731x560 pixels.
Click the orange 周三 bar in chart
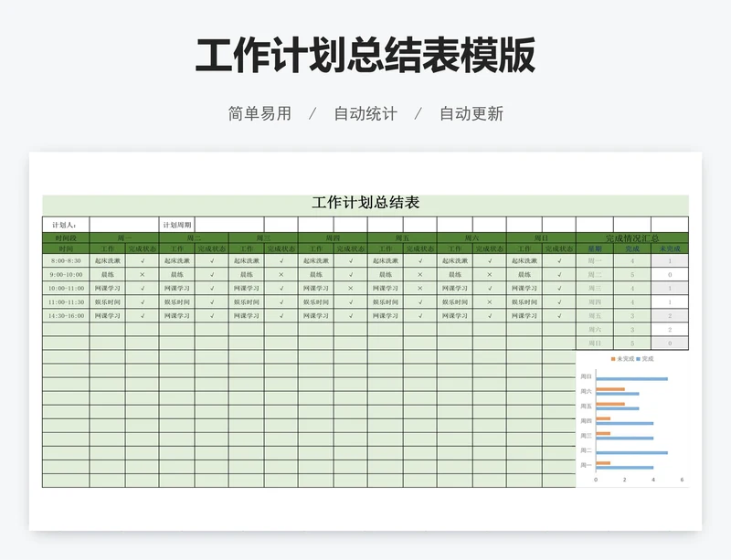[603, 433]
